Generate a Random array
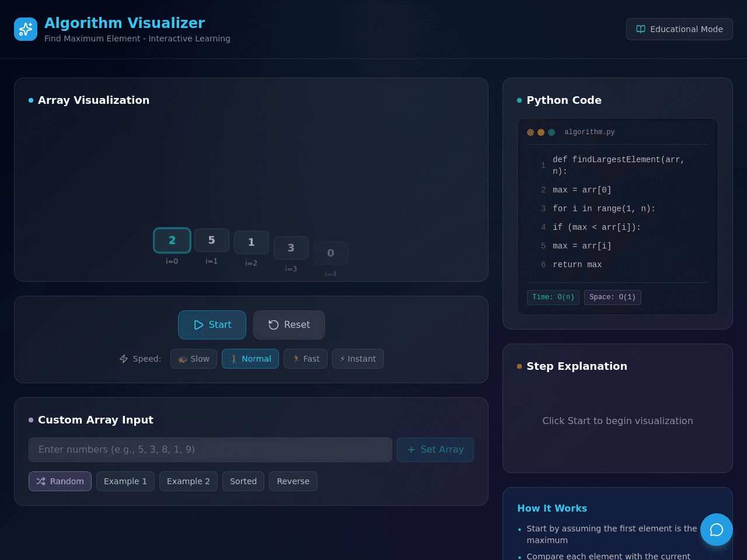 [60, 481]
